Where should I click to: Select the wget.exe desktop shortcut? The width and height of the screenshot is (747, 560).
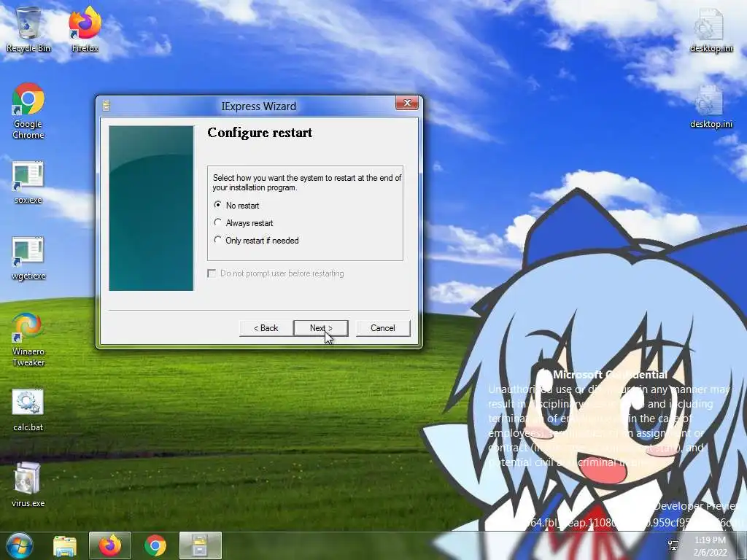[x=28, y=259]
